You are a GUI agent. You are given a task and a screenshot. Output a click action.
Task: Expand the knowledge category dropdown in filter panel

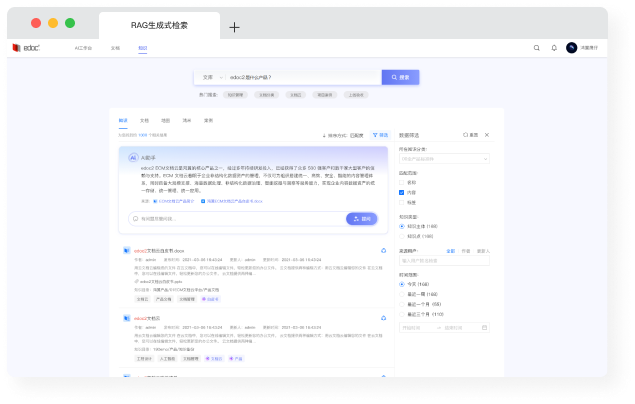point(444,158)
